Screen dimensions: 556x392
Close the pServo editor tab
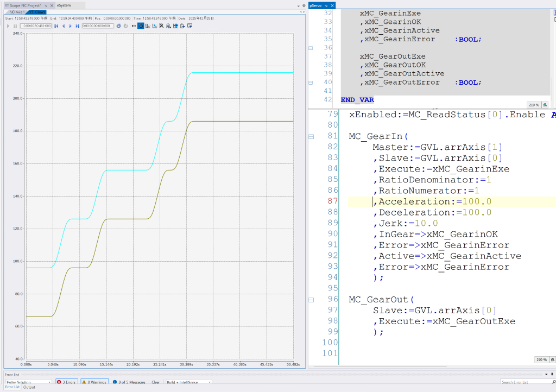click(332, 5)
